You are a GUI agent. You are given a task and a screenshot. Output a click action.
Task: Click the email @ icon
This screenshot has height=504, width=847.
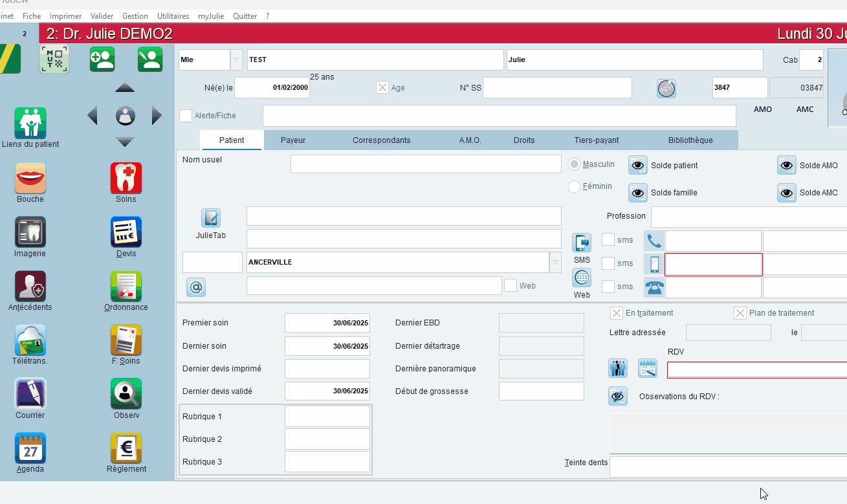click(x=196, y=287)
